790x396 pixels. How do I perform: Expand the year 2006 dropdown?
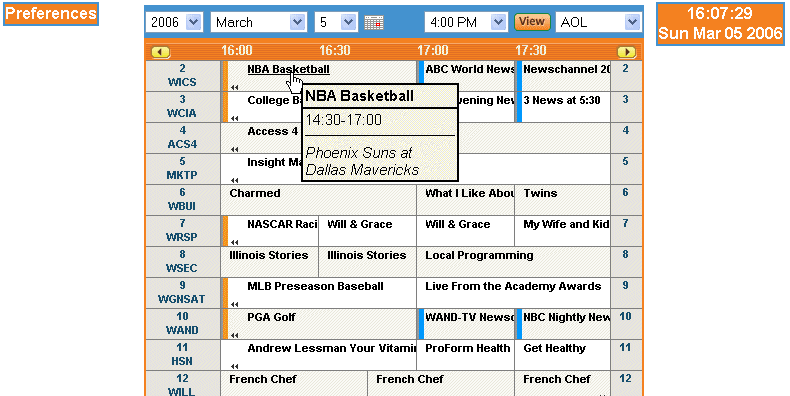tap(174, 22)
